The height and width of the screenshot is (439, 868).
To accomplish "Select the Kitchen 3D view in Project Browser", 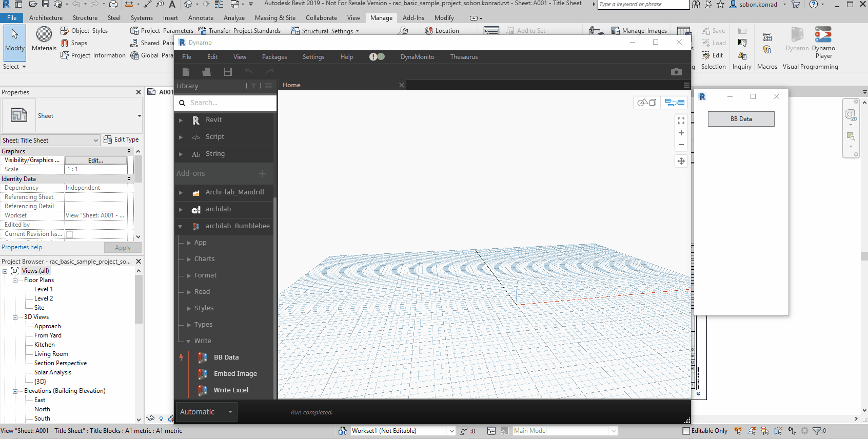I will click(45, 345).
